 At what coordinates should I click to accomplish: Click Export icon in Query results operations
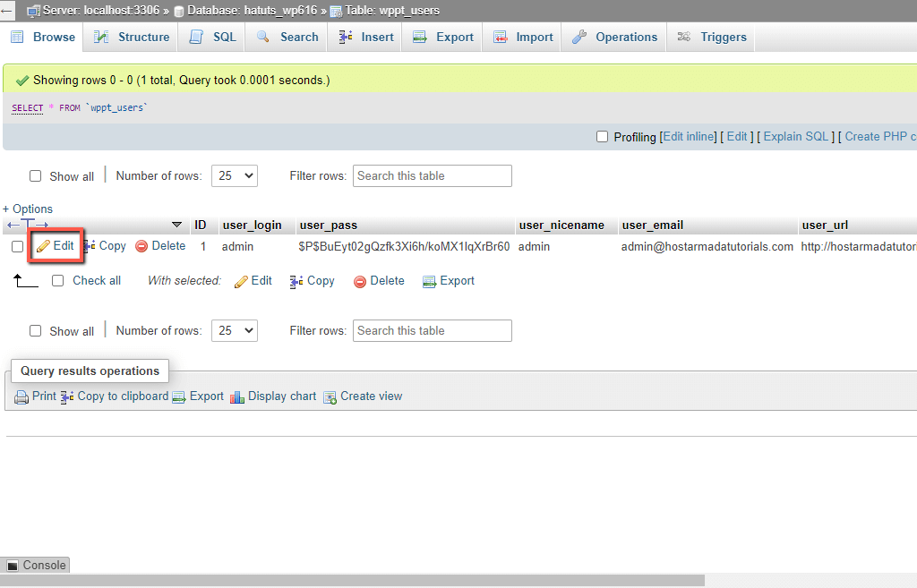179,397
